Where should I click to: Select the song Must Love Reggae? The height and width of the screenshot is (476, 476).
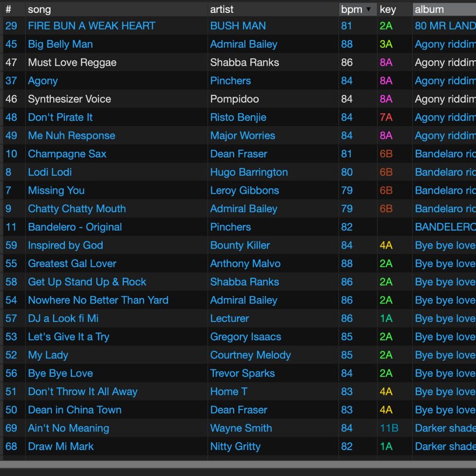(x=72, y=63)
